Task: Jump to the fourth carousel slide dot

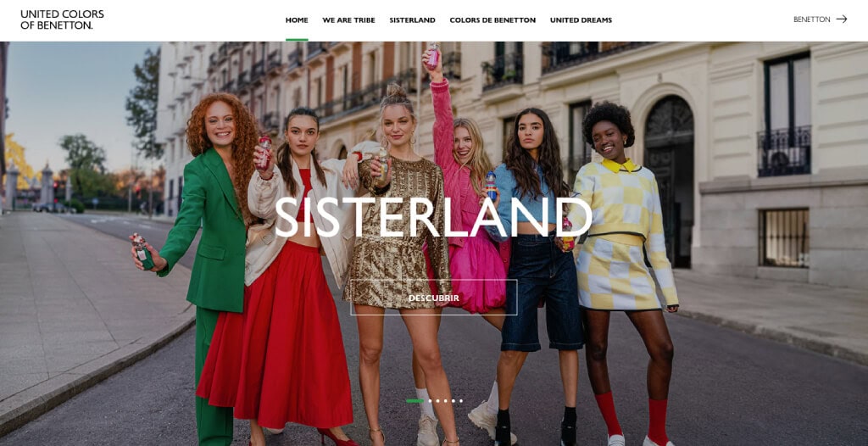Action: pos(446,401)
